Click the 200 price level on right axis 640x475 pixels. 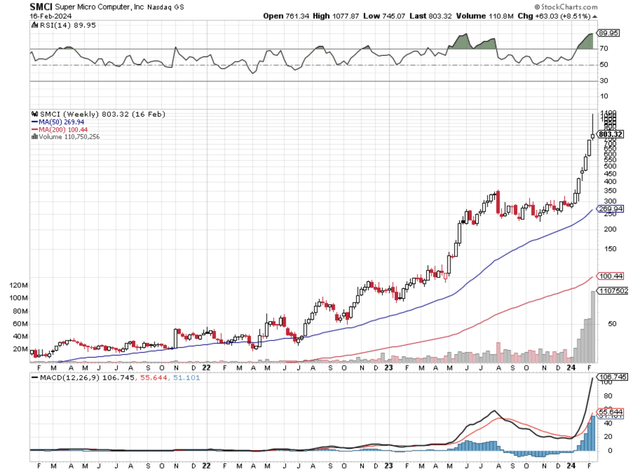tap(610, 229)
